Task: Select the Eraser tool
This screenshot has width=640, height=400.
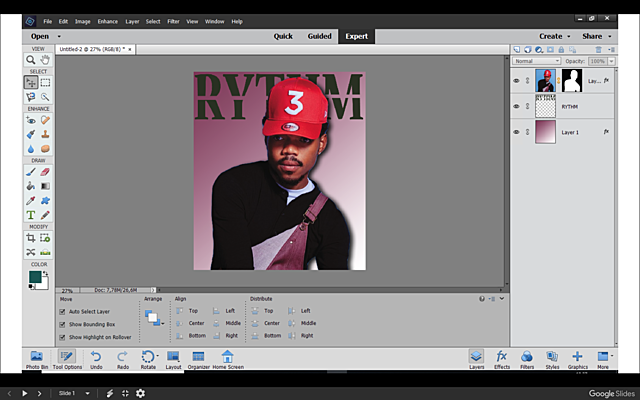Action: coord(45,172)
